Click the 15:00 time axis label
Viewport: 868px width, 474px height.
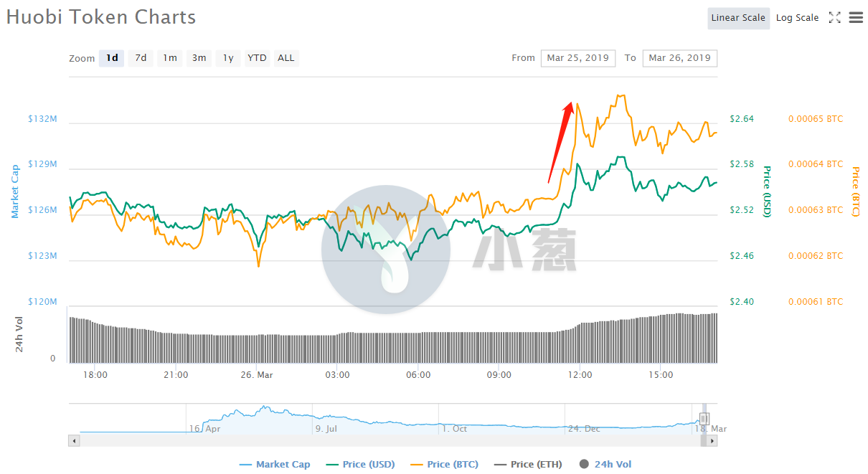tap(661, 375)
